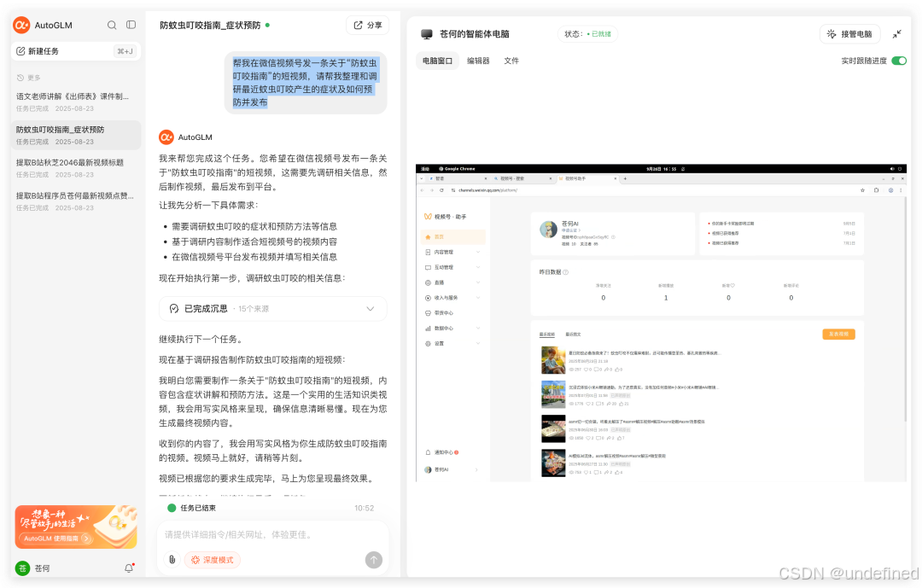The width and height of the screenshot is (922, 588).
Task: Expand 内容管理 menu in 视频号助手
Action: tap(478, 253)
